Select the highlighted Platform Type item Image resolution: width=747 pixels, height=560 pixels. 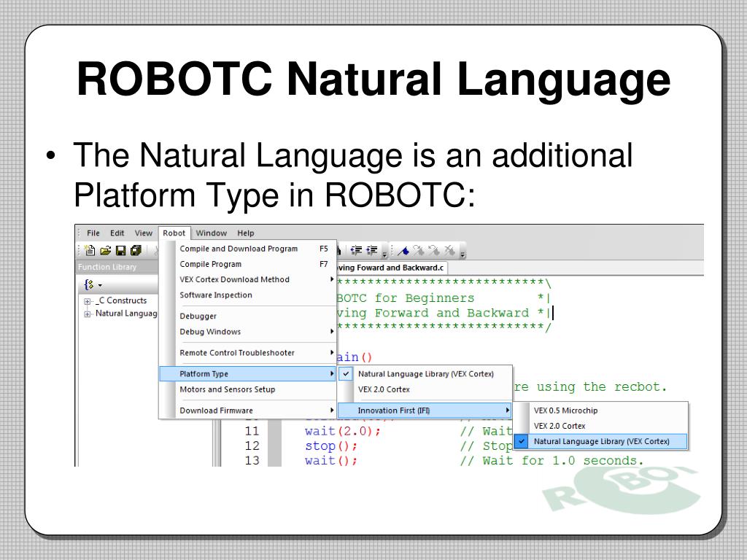click(248, 374)
